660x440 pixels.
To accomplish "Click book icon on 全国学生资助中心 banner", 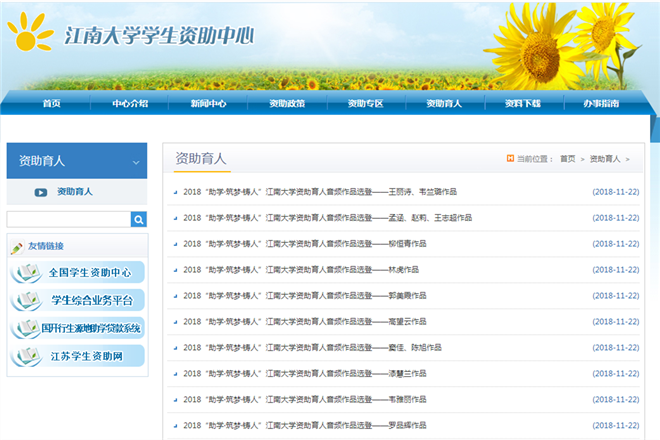I will tap(26, 273).
